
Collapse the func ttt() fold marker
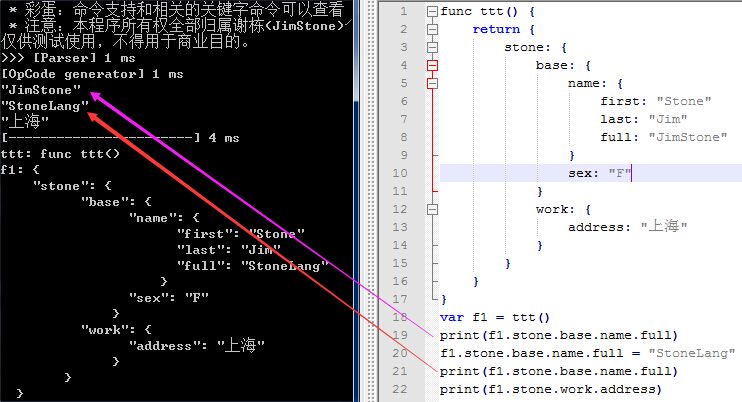pos(432,11)
